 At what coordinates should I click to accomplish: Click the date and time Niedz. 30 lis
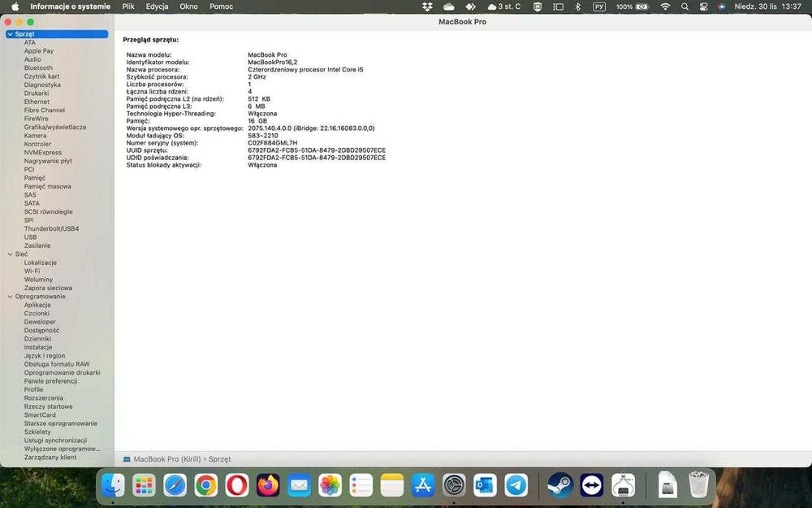767,7
